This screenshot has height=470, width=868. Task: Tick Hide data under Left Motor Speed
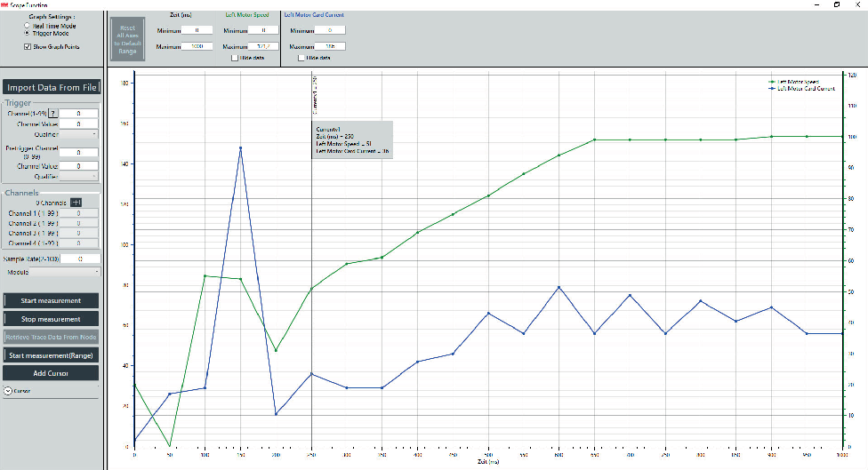(234, 58)
